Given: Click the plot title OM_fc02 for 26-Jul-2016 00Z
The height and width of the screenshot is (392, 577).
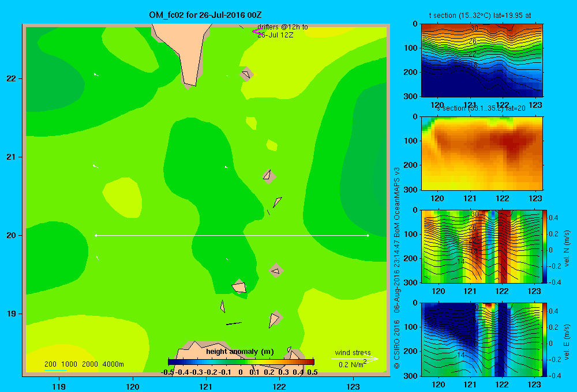Looking at the screenshot, I should coord(205,15).
